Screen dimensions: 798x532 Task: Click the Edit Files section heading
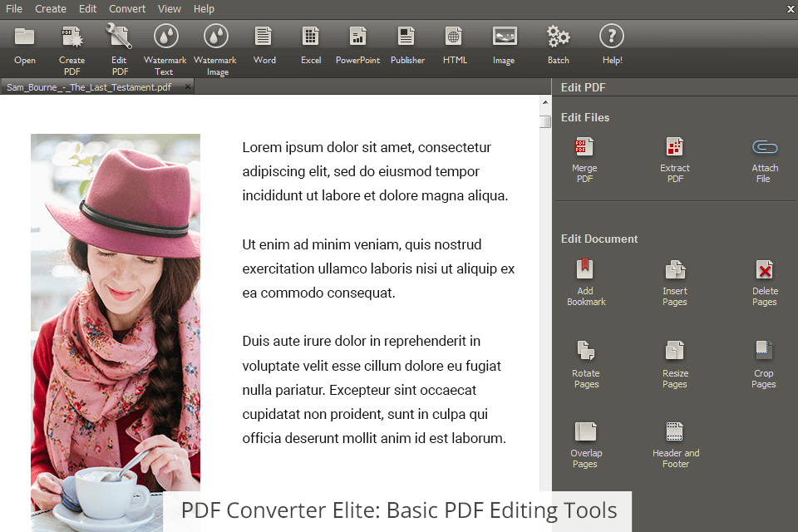pyautogui.click(x=584, y=117)
